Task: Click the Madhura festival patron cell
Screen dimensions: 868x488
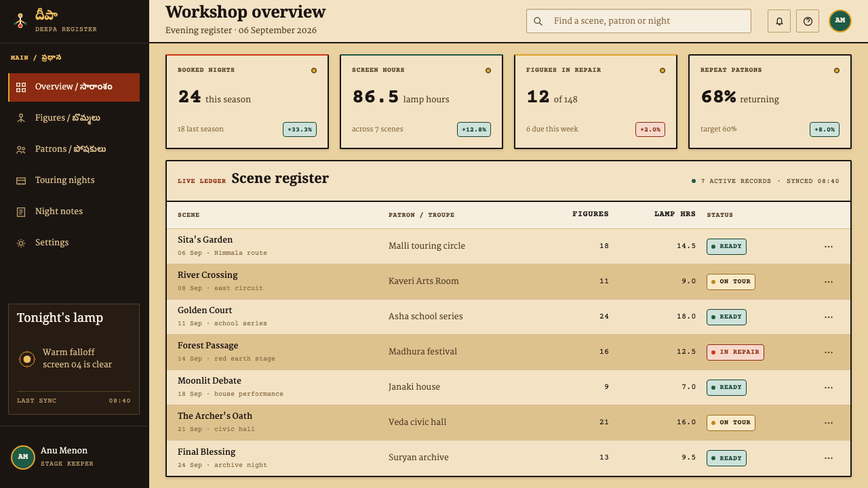Action: [422, 352]
